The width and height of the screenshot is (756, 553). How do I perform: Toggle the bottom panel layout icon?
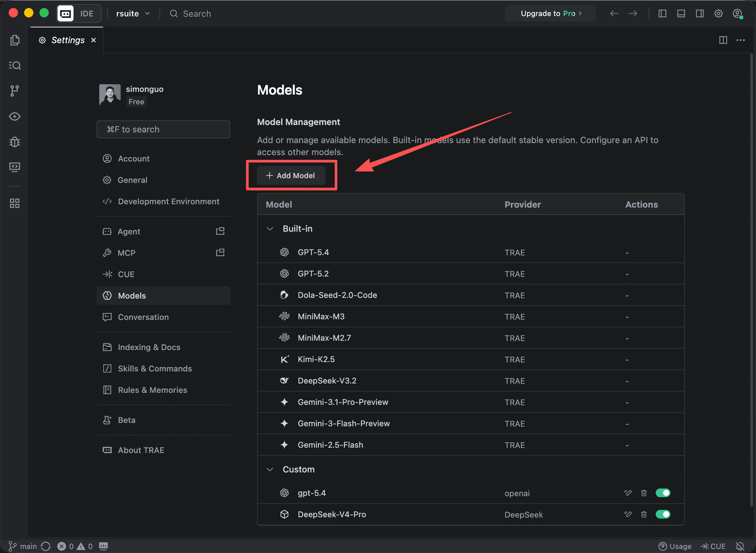coord(681,13)
